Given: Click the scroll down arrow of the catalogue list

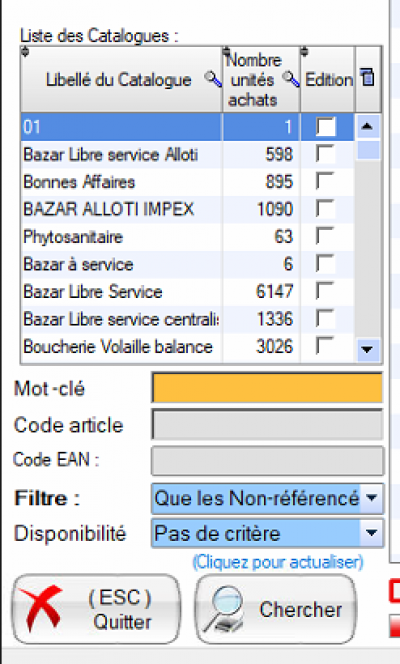Looking at the screenshot, I should [367, 349].
